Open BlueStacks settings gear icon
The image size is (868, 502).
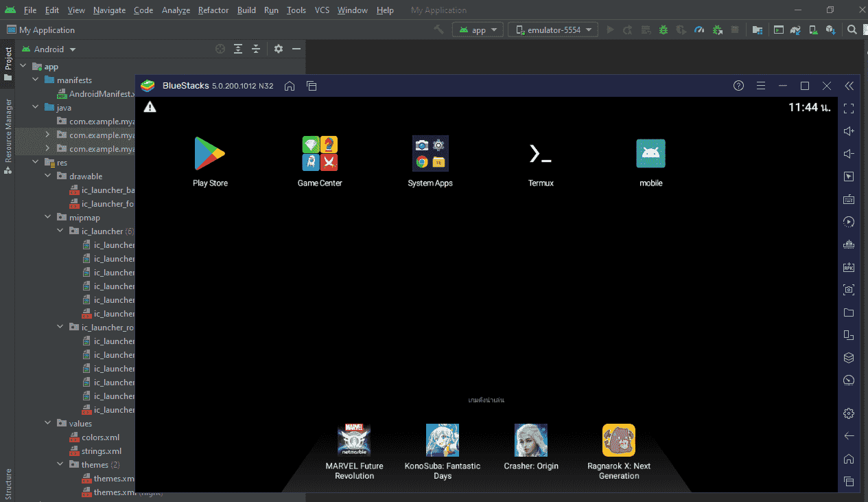(x=849, y=413)
